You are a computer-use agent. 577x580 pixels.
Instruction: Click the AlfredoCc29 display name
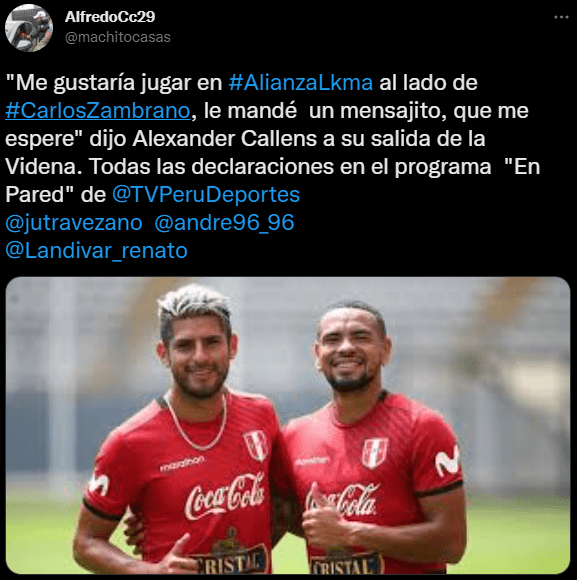click(x=110, y=17)
